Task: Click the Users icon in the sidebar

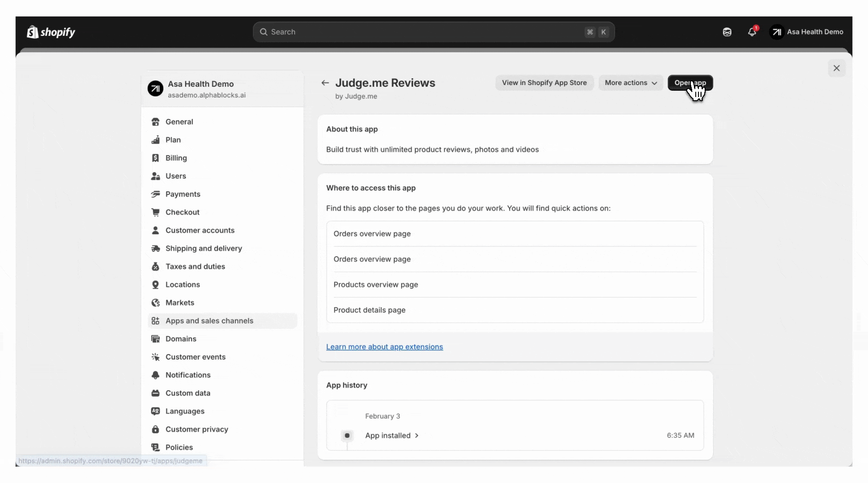Action: coord(155,176)
